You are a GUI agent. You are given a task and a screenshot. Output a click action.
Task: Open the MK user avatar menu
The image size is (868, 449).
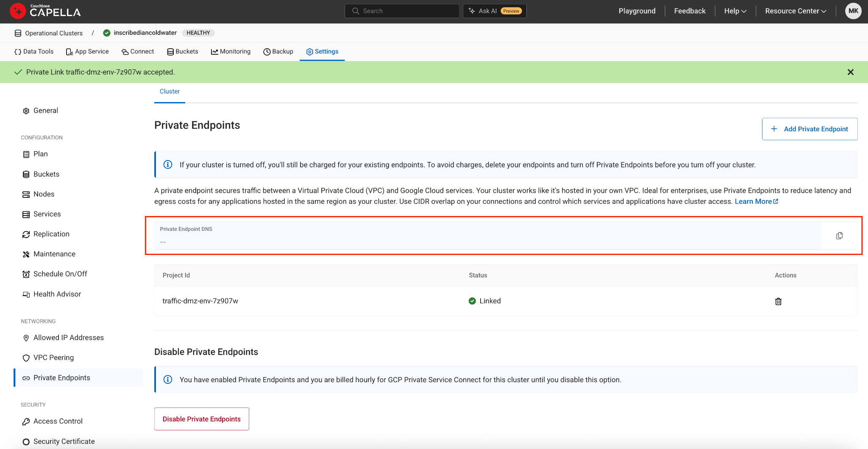[x=853, y=11]
